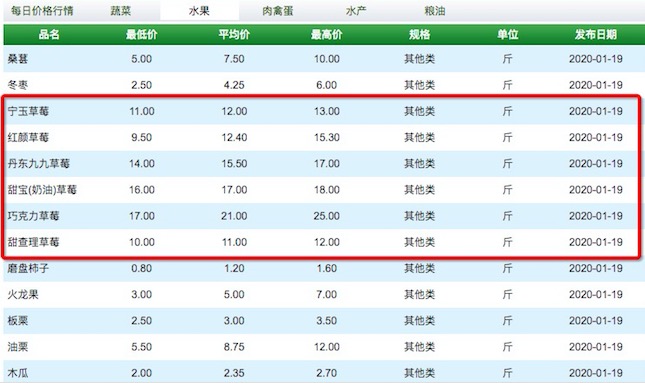Select the 水果 tab

[x=200, y=11]
